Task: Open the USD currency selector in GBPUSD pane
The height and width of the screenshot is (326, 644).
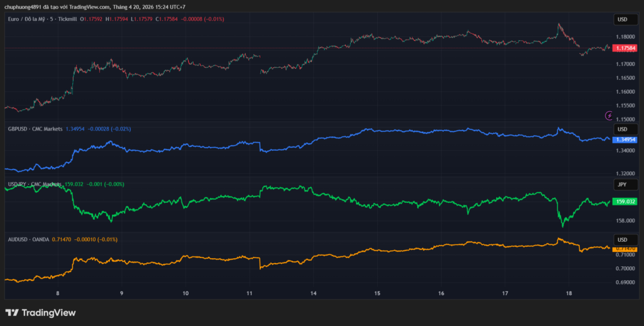Action: click(x=622, y=129)
